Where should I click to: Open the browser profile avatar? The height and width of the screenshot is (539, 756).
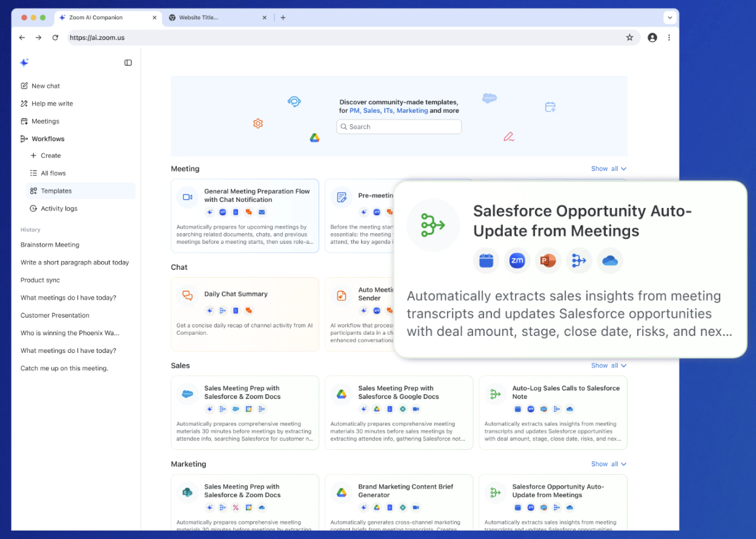click(x=652, y=38)
